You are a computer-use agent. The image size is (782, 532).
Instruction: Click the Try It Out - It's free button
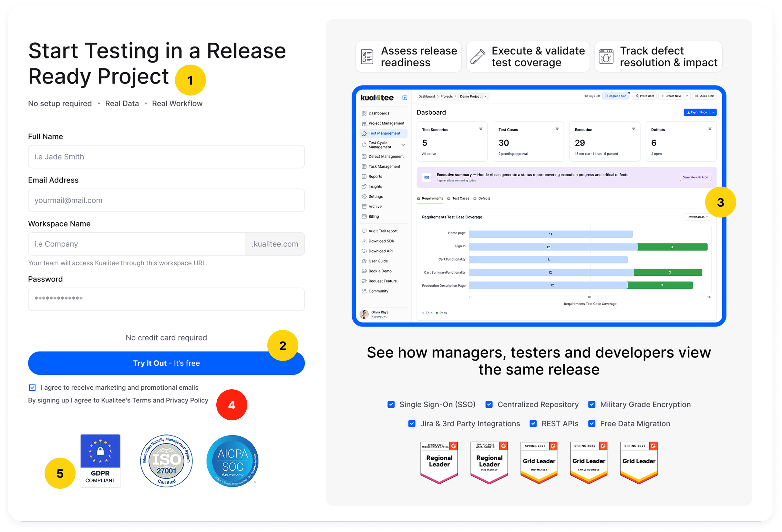click(166, 363)
